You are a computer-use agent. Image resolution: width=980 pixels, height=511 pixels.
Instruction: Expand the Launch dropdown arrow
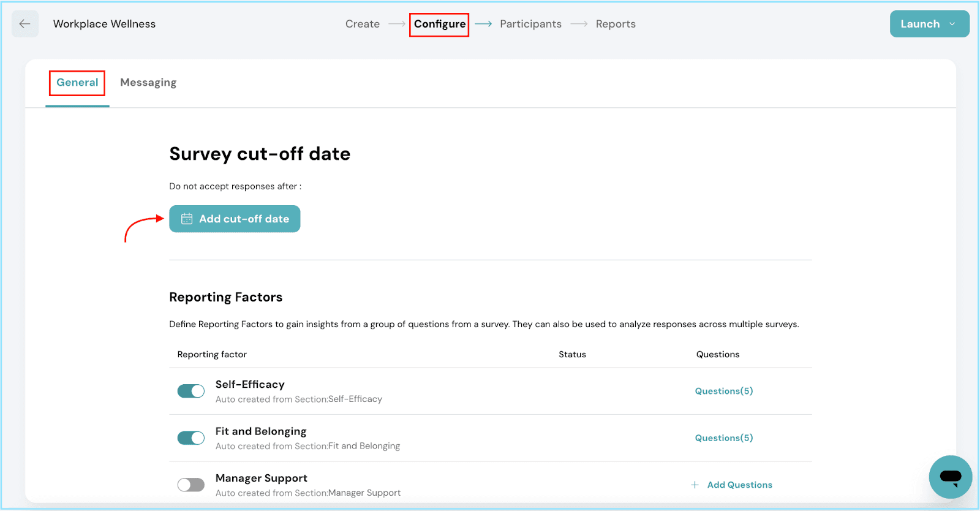pos(952,24)
